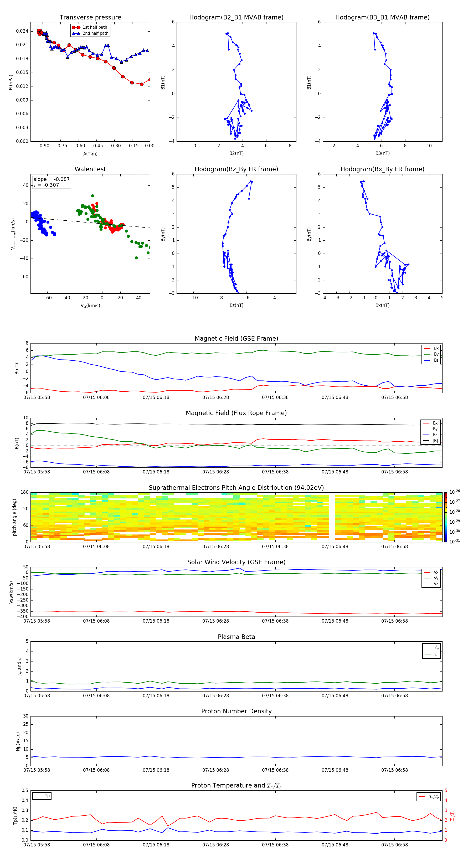473x868 pixels.
Task: Select the 'Vz' velocity legend entry
Action: click(x=431, y=584)
